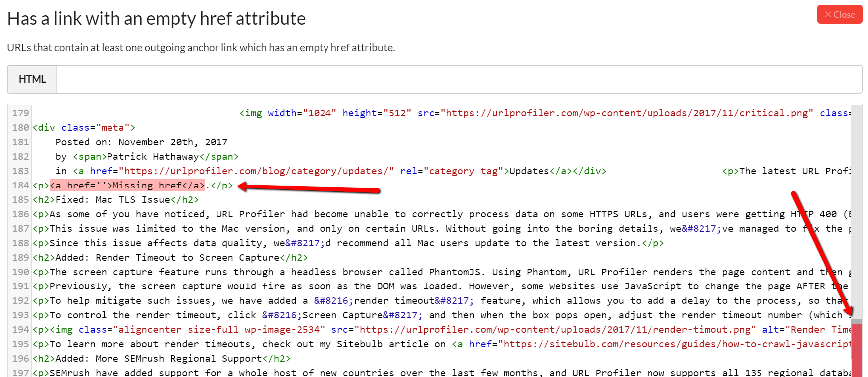Click the critical.png image src URL
Viewport: 868px width, 377px height.
click(627, 113)
